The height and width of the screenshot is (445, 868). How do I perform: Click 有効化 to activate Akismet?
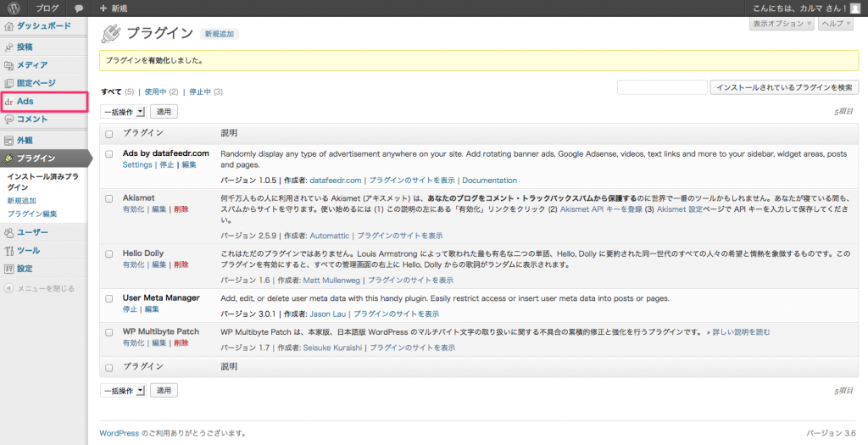click(x=133, y=209)
